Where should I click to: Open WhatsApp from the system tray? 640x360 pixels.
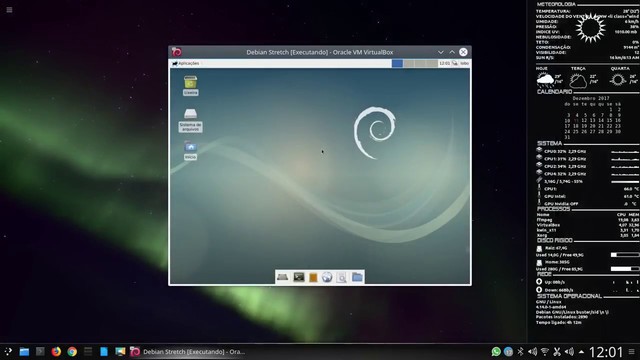(x=496, y=351)
